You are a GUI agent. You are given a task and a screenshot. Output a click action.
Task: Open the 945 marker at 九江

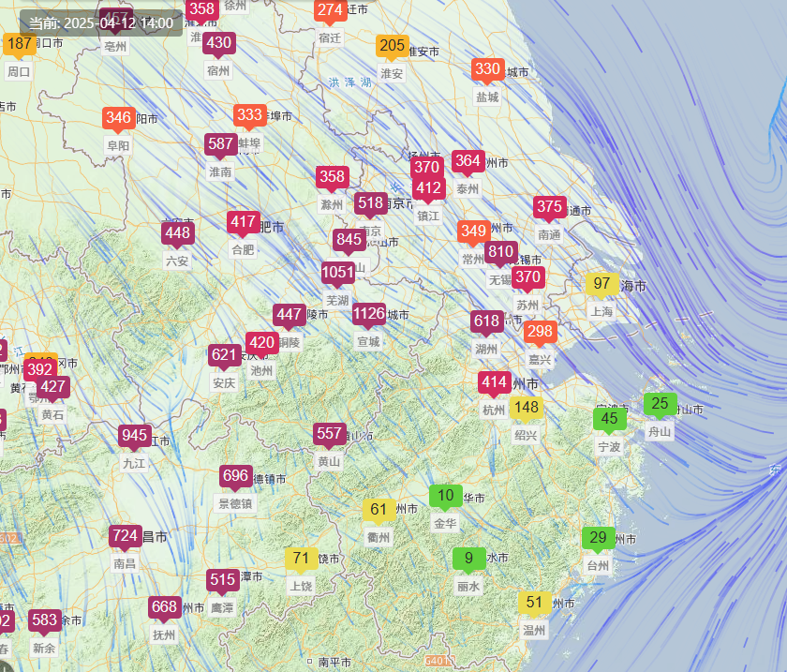point(135,436)
